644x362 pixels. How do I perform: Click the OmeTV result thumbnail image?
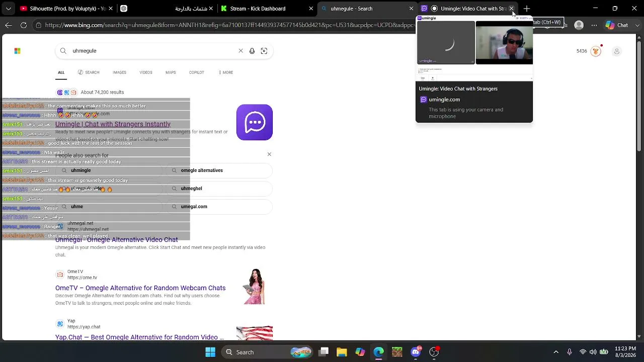(x=255, y=287)
